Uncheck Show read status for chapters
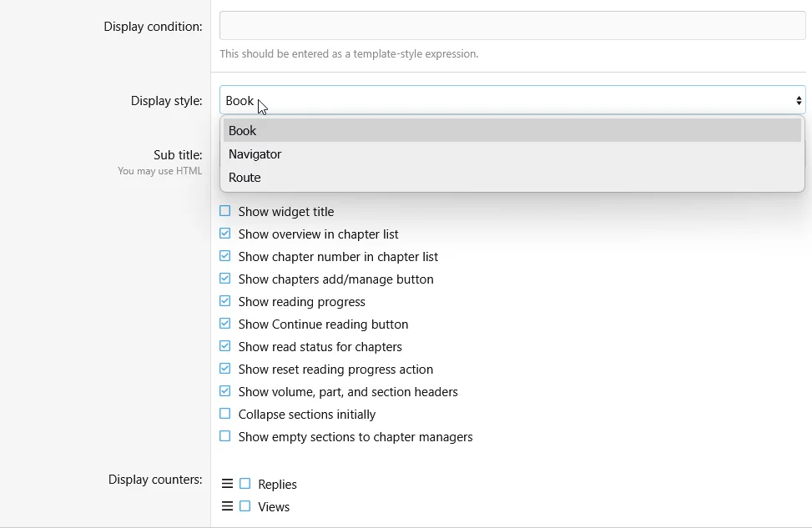This screenshot has width=812, height=528. [x=224, y=346]
